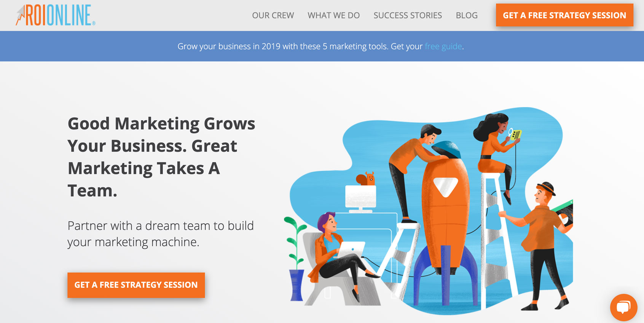This screenshot has height=323, width=644.
Task: Click header Get A Free Strategy Session button
Action: point(564,15)
